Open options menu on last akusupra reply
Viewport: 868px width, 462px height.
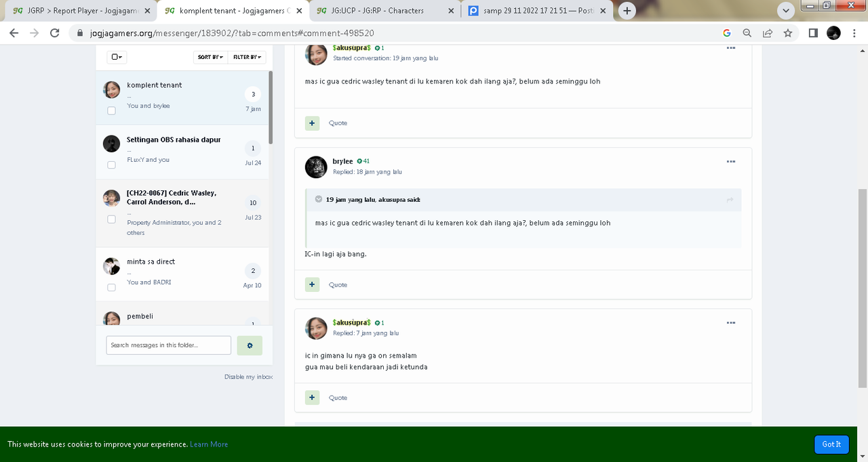(x=730, y=322)
